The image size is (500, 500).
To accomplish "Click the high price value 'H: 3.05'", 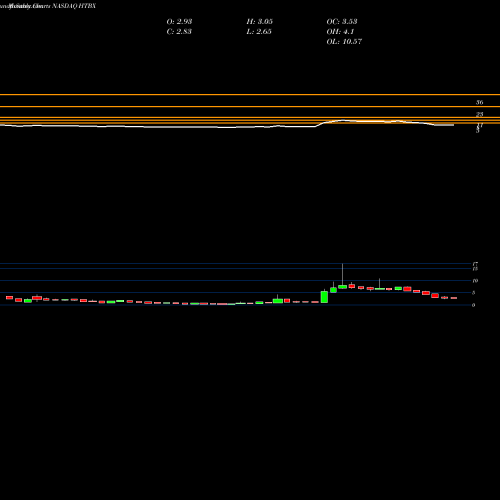I will click(x=260, y=21).
